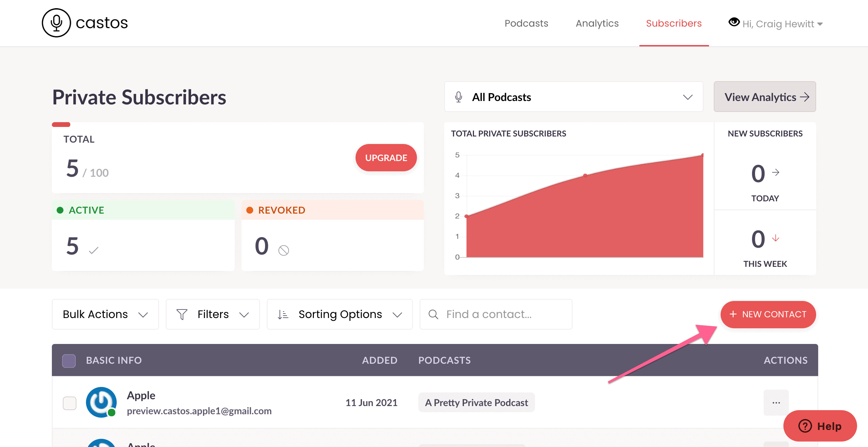Click the green dot beside ACTIVE
This screenshot has width=868, height=447.
pyautogui.click(x=60, y=210)
